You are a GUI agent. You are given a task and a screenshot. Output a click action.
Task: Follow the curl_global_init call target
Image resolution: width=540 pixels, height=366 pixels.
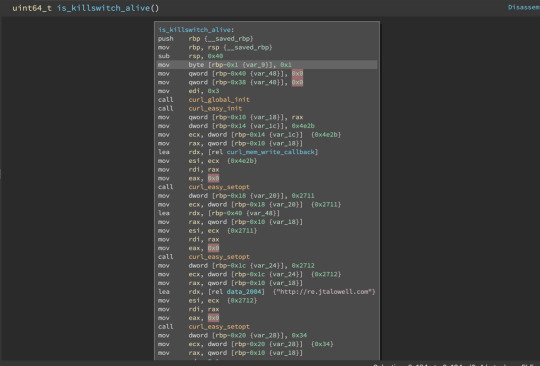pos(219,100)
